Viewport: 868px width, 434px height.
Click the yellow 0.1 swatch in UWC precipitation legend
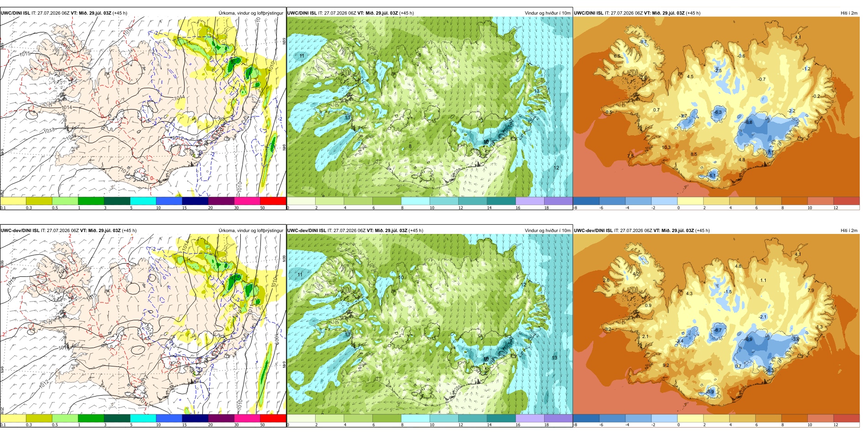13,201
